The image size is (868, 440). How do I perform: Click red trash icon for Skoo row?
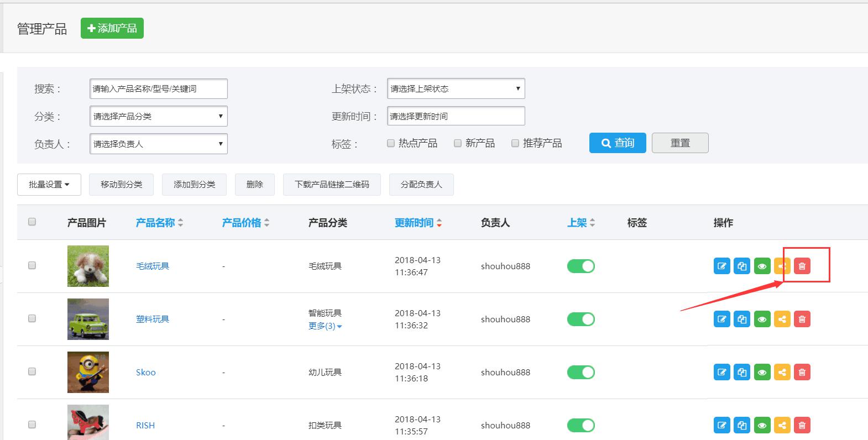(802, 372)
